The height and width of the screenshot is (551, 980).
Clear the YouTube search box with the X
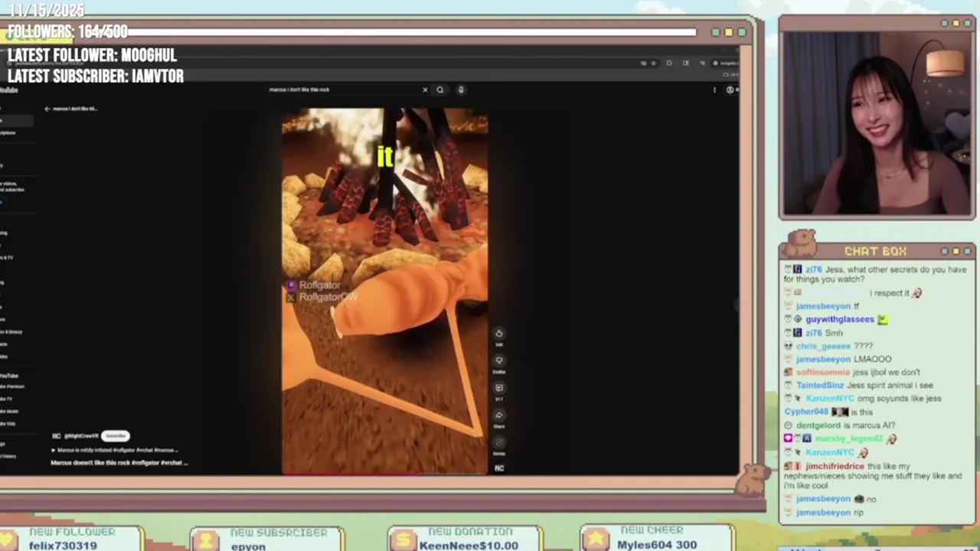(x=425, y=90)
